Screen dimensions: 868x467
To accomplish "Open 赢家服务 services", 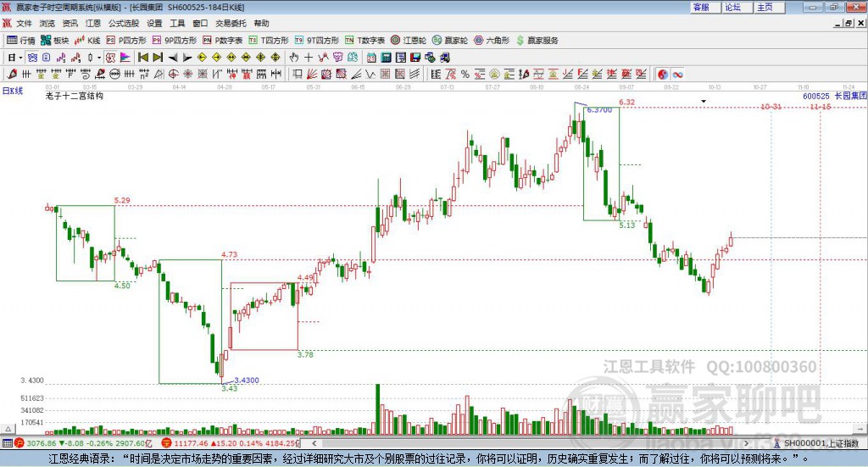I will [x=537, y=41].
